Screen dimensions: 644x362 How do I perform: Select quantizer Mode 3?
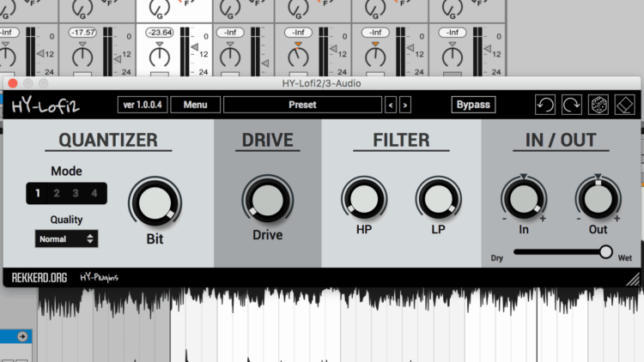tap(76, 193)
